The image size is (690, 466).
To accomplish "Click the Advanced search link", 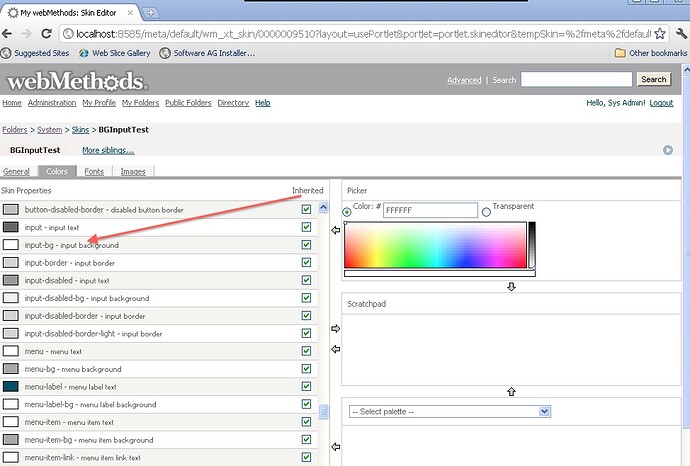I will click(464, 80).
